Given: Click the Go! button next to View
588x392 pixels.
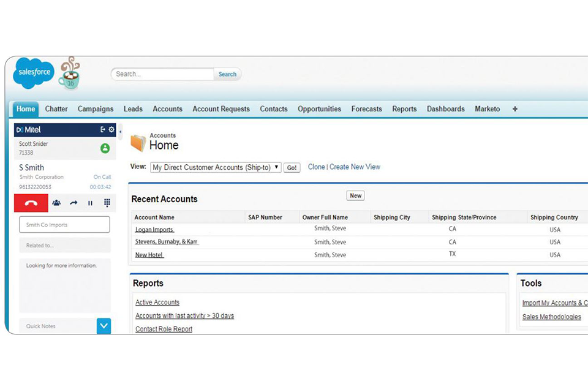Looking at the screenshot, I should [292, 168].
